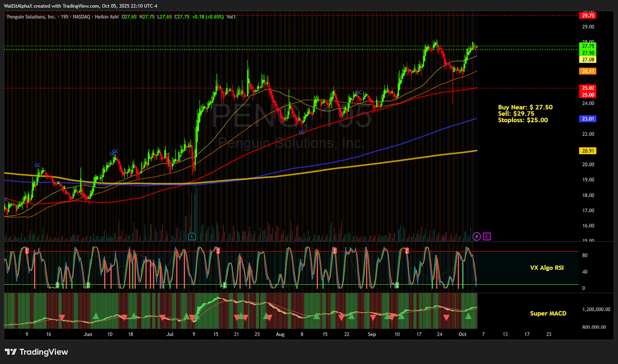This screenshot has height=364, width=618.
Task: Click the teal earnings E marker in July
Action: coord(192,236)
